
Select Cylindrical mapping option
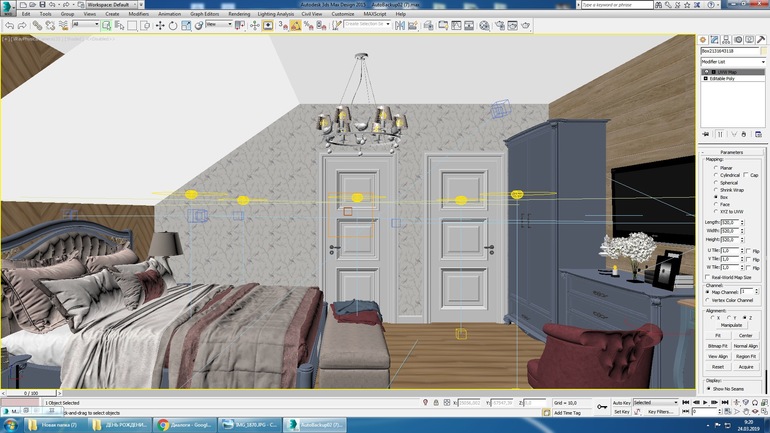[x=716, y=175]
